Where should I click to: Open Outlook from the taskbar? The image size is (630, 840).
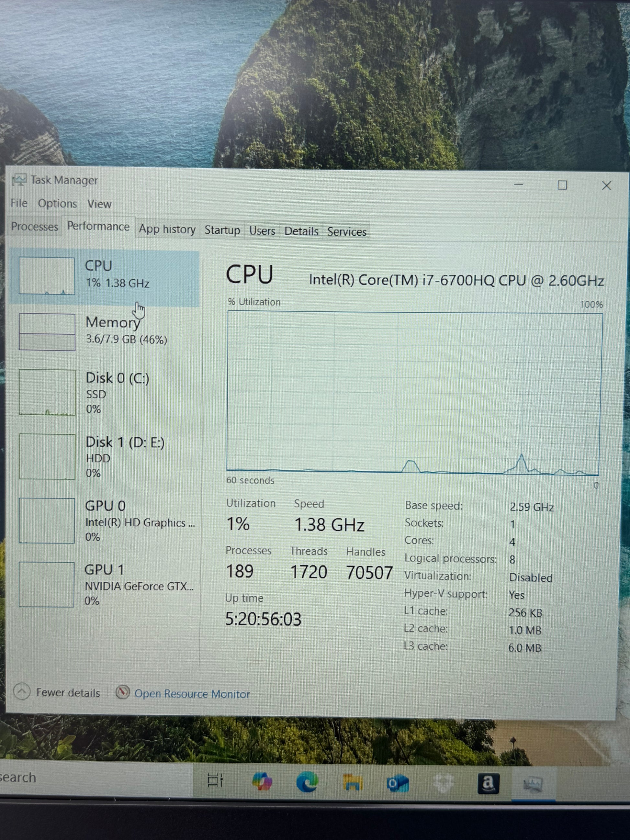click(x=397, y=783)
